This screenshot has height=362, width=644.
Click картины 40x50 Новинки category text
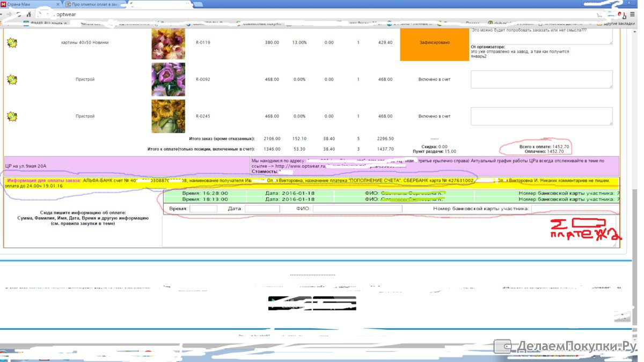[85, 42]
